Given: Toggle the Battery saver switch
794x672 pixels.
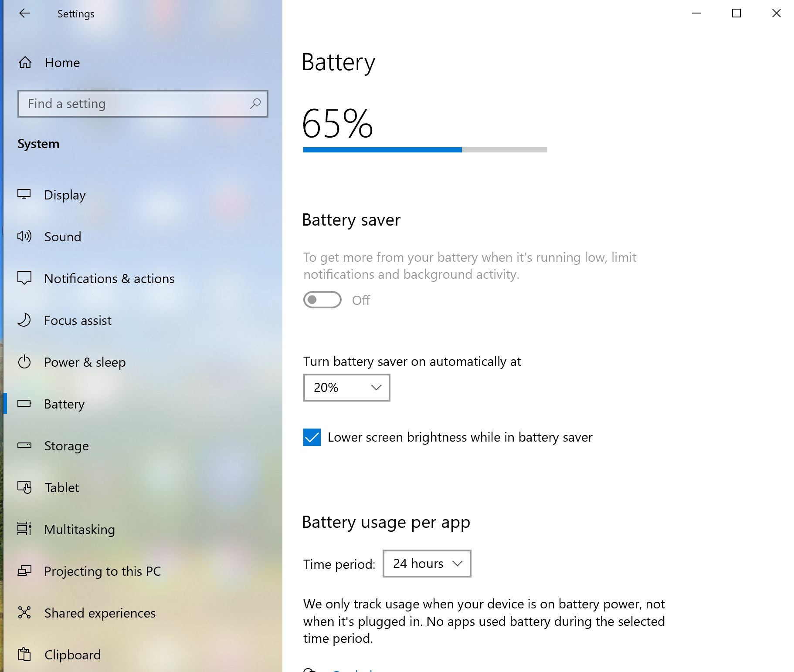Looking at the screenshot, I should pos(322,300).
